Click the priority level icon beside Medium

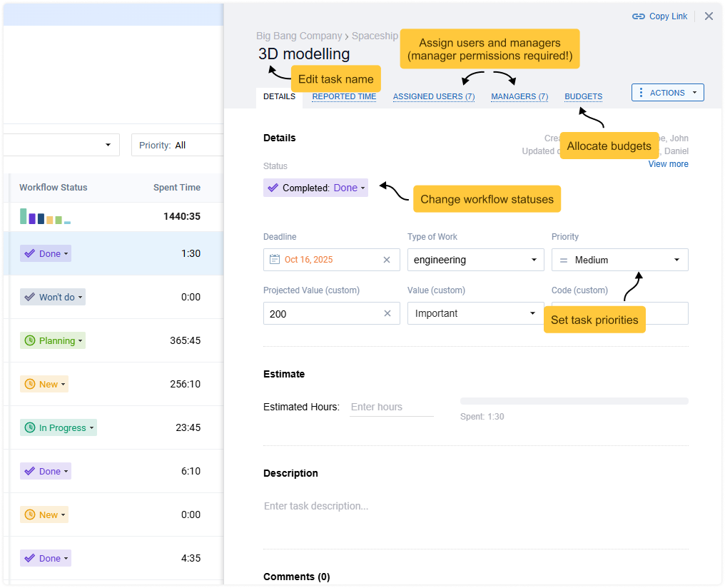pos(564,260)
